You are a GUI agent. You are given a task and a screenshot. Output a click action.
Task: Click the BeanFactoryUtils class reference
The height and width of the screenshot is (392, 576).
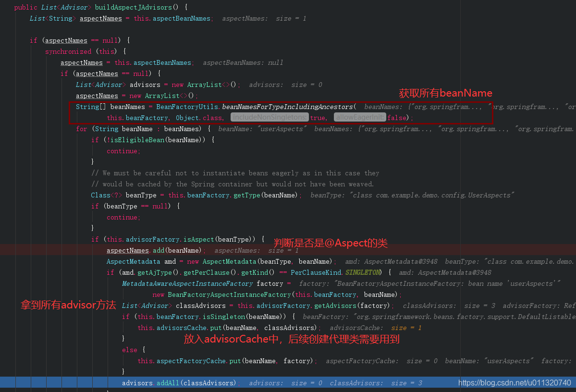coord(188,107)
